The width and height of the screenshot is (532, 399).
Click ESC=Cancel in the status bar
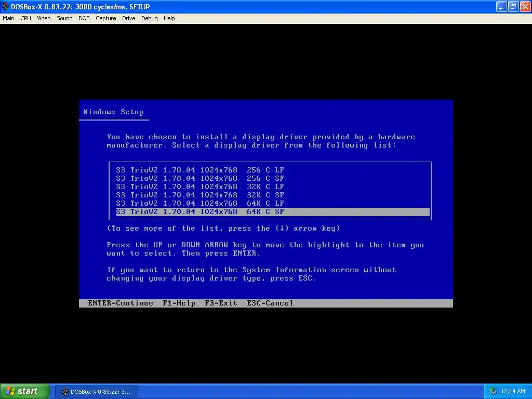pyautogui.click(x=270, y=303)
